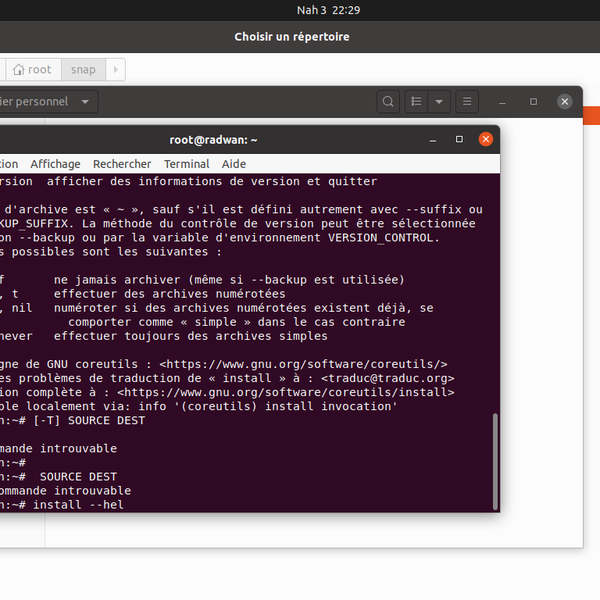Close the terminal window
Image resolution: width=600 pixels, height=600 pixels.
point(486,139)
